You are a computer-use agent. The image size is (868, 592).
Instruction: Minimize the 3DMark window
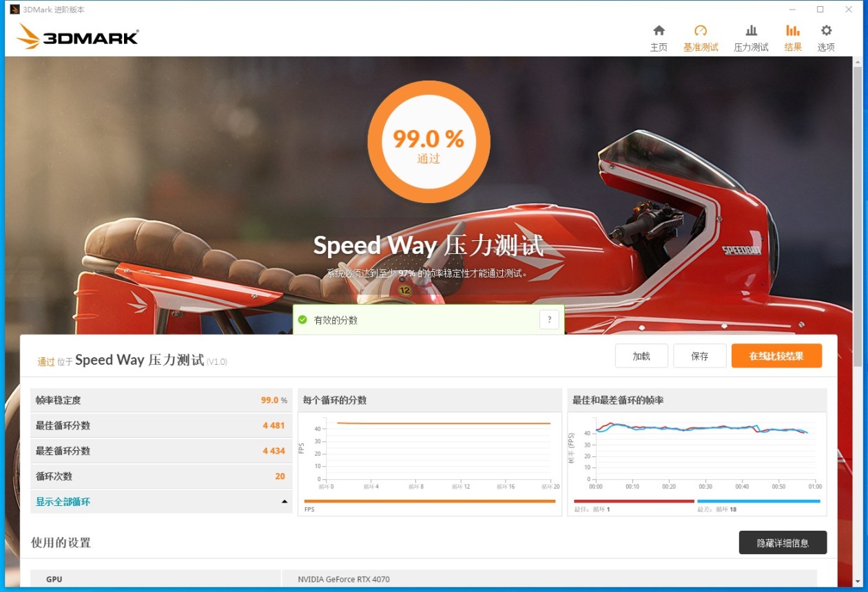click(792, 10)
